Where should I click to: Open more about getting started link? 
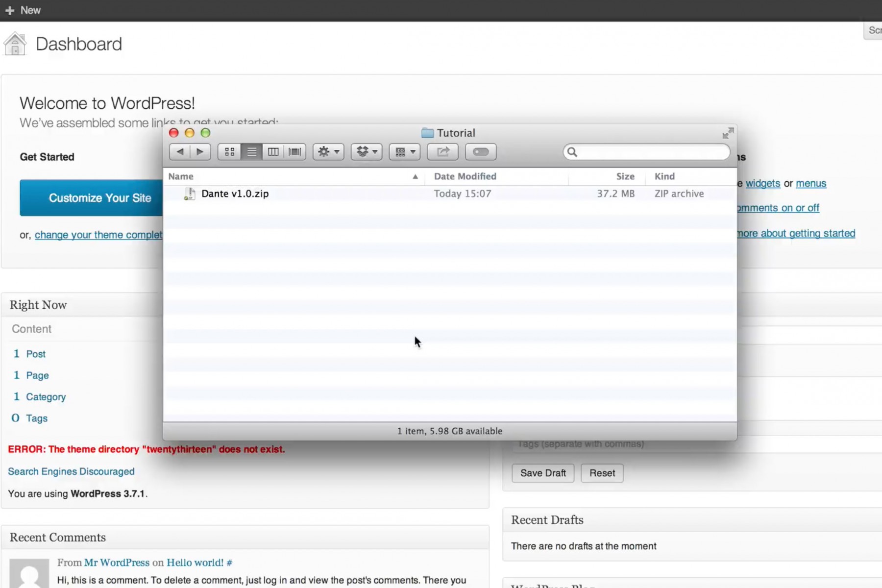coord(796,233)
